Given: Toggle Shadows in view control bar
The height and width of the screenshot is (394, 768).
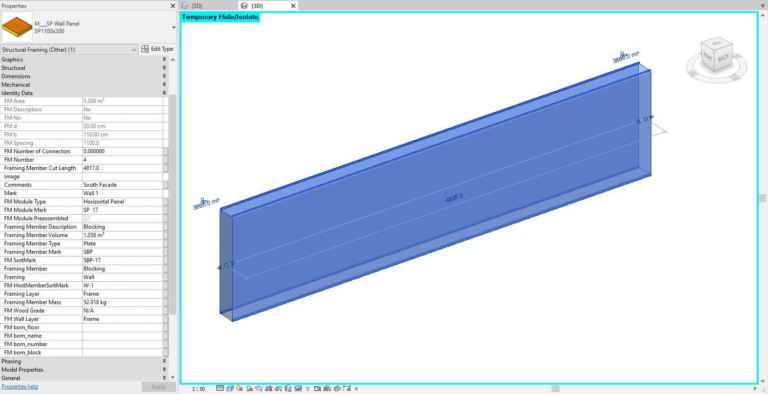Looking at the screenshot, I should 249,389.
